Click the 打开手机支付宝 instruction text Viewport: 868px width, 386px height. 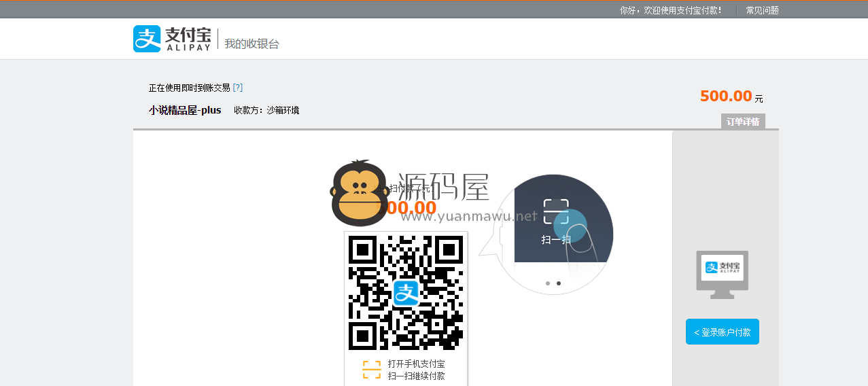click(x=417, y=364)
